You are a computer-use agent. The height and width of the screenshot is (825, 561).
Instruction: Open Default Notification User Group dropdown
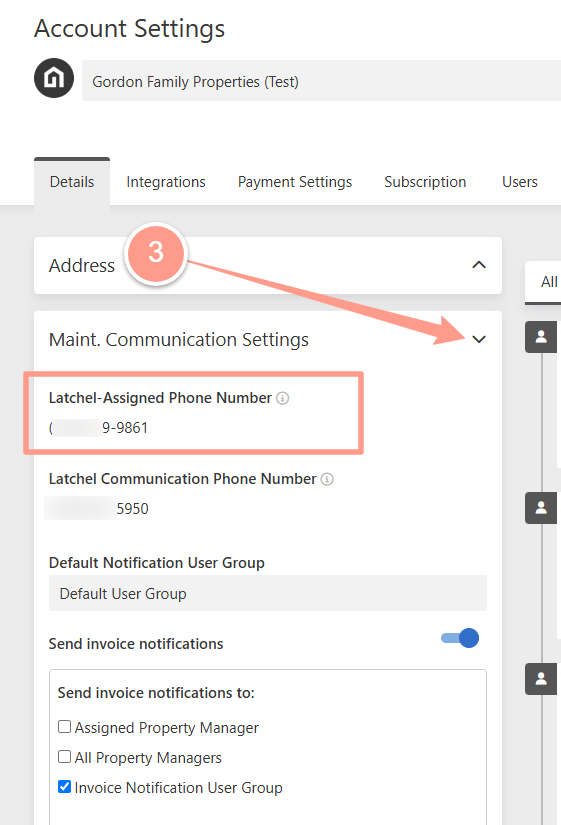[268, 593]
